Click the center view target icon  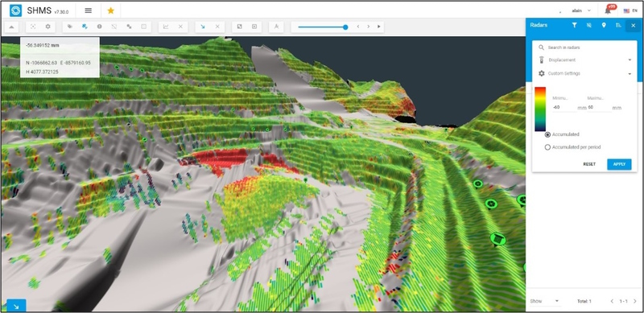33,27
